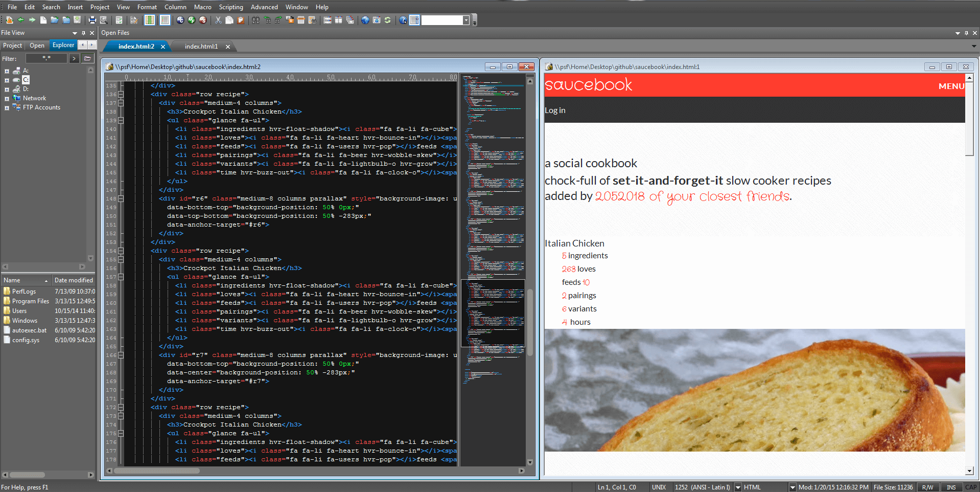The width and height of the screenshot is (980, 492).
Task: Click the find binoculars icon
Action: pyautogui.click(x=255, y=20)
